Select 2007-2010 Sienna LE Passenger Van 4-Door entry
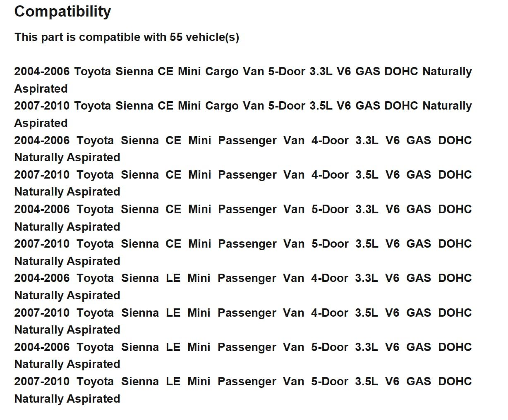The height and width of the screenshot is (420, 508). tap(242, 313)
